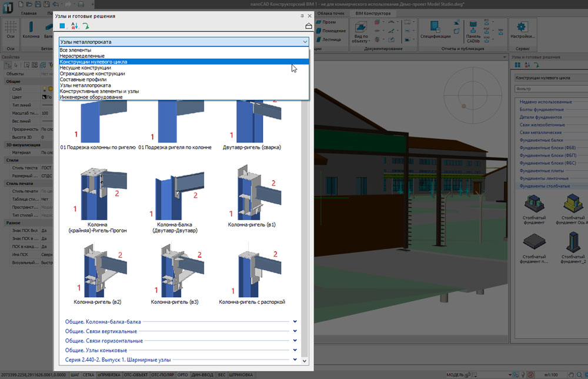Open Настройки gear in ribbon
The height and width of the screenshot is (379, 588).
[522, 29]
